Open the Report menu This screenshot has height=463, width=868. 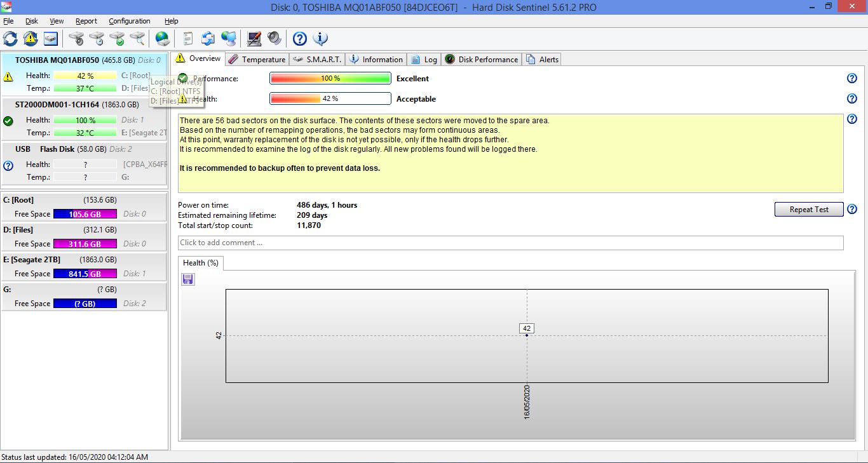click(86, 21)
